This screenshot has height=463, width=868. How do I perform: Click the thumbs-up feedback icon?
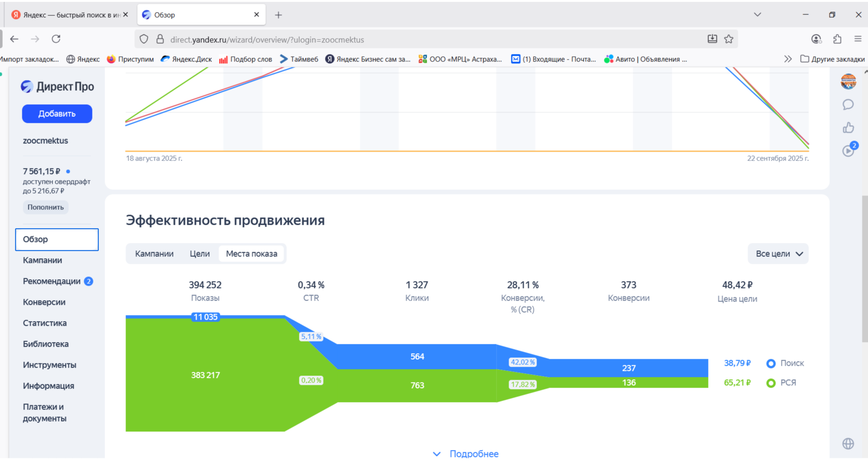(x=848, y=128)
